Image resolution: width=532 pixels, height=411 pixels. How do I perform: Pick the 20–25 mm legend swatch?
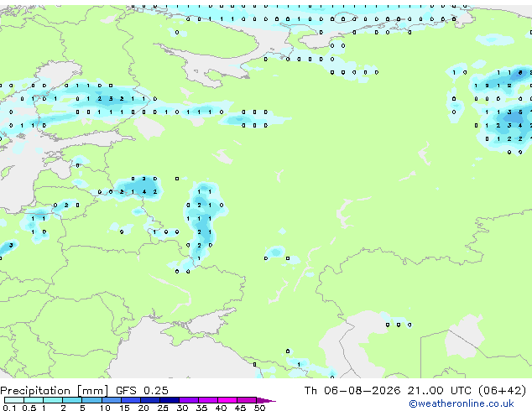click(149, 400)
